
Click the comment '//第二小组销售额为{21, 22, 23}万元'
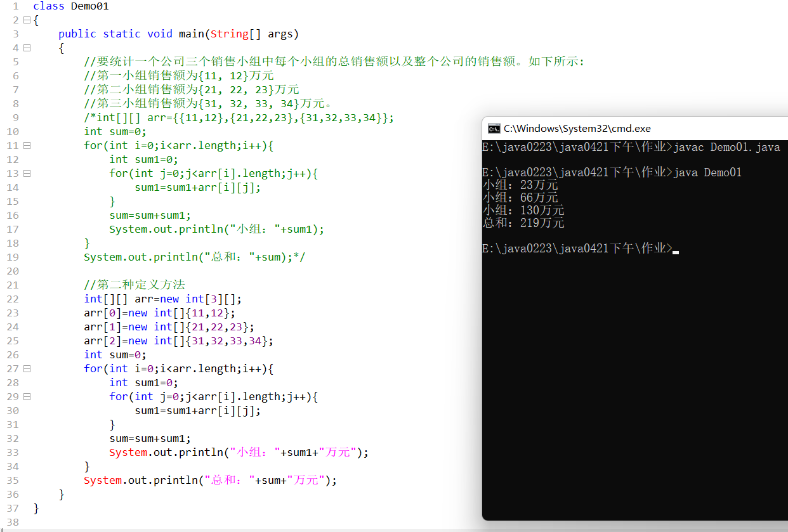pyautogui.click(x=192, y=90)
